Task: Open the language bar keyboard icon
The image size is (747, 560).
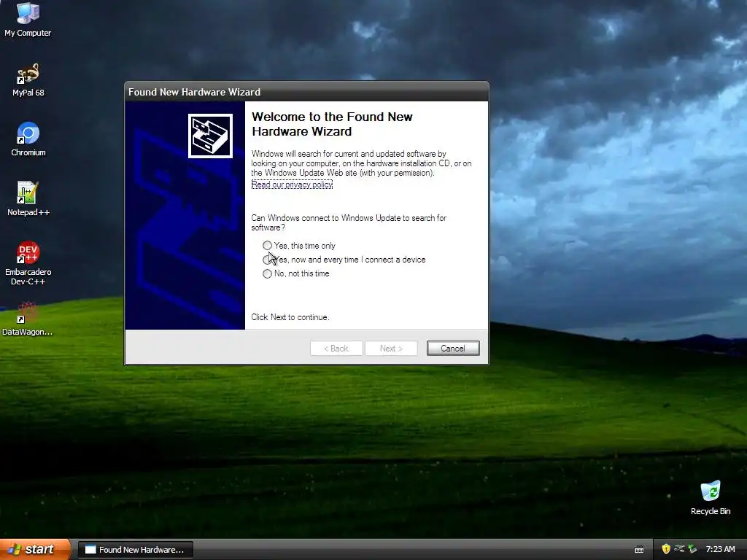Action: (x=639, y=550)
